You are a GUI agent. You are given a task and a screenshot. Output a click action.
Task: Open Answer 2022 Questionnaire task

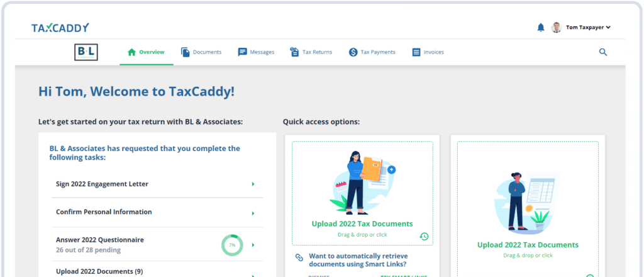pos(157,244)
